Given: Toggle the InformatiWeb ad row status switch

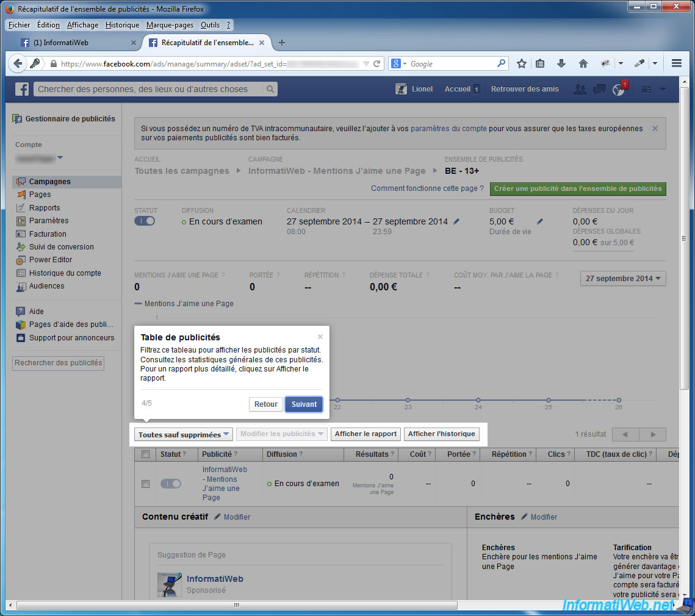Looking at the screenshot, I should (x=171, y=484).
